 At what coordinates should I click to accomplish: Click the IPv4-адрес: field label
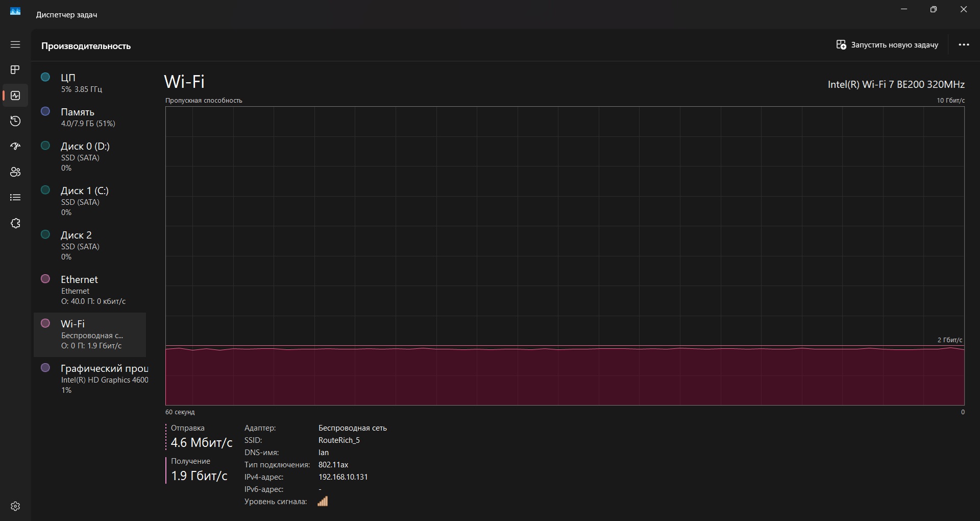(x=264, y=477)
